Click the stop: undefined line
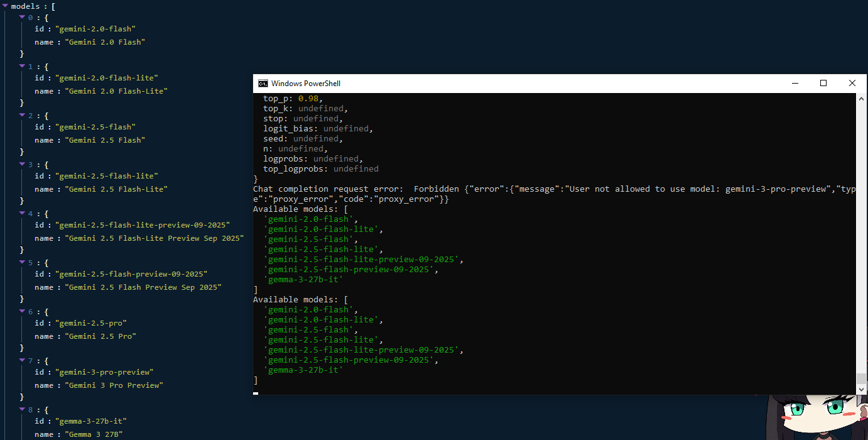Image resolution: width=868 pixels, height=440 pixels. (303, 119)
